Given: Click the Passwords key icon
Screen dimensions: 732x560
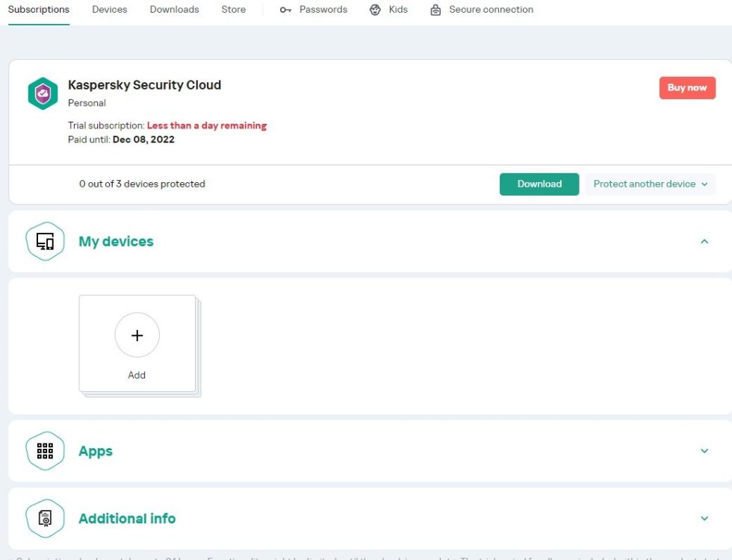Looking at the screenshot, I should coord(285,10).
